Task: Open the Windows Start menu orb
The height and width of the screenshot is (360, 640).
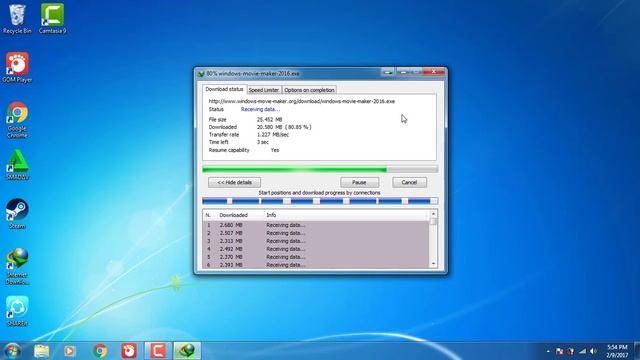Action: (12, 351)
